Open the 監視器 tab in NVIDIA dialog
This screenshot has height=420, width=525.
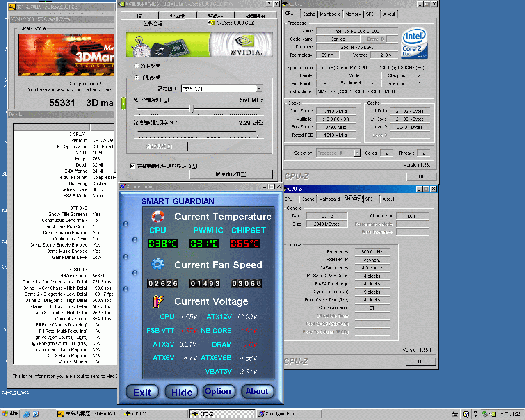point(215,16)
